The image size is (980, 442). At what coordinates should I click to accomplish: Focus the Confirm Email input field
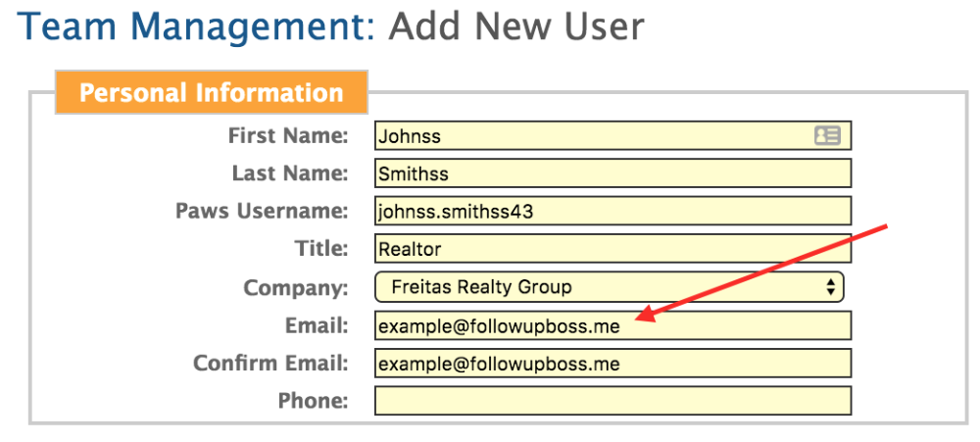(x=613, y=364)
